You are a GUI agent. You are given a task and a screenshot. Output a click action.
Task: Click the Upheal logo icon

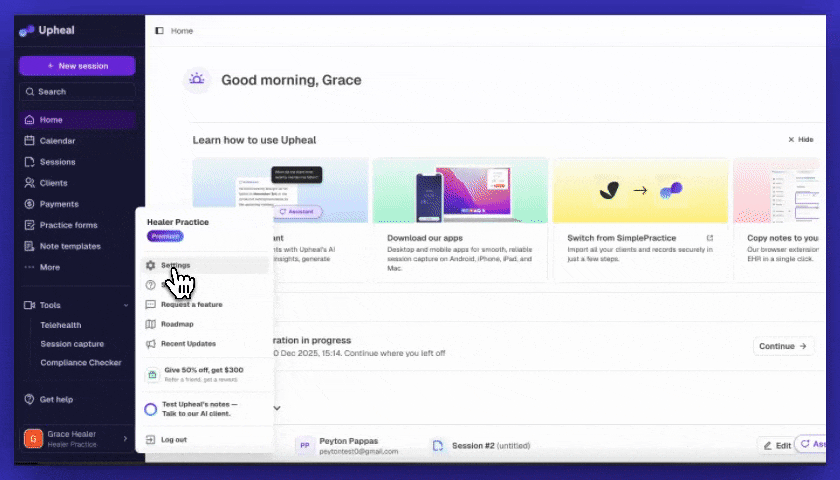click(27, 31)
